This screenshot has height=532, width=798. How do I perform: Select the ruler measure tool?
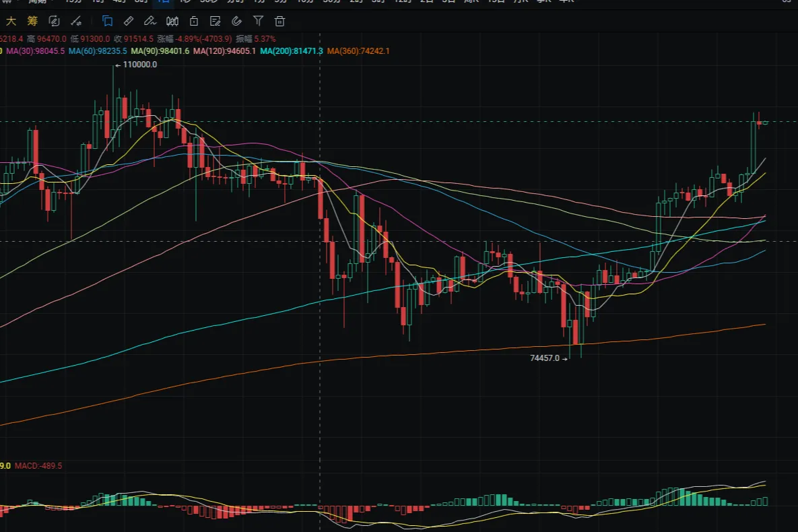[x=129, y=21]
